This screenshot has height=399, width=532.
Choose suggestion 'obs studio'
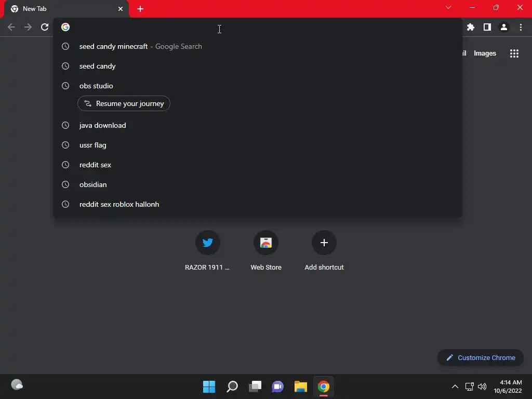258,86
